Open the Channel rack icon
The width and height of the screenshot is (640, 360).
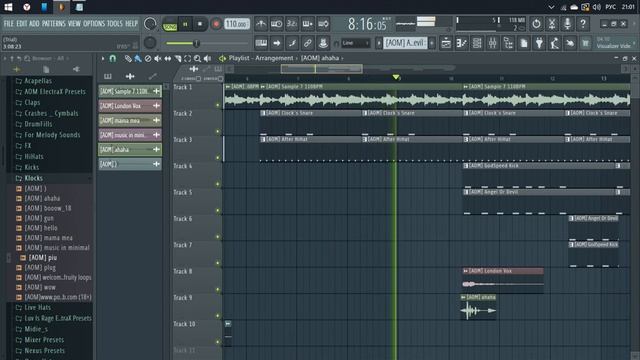477,43
